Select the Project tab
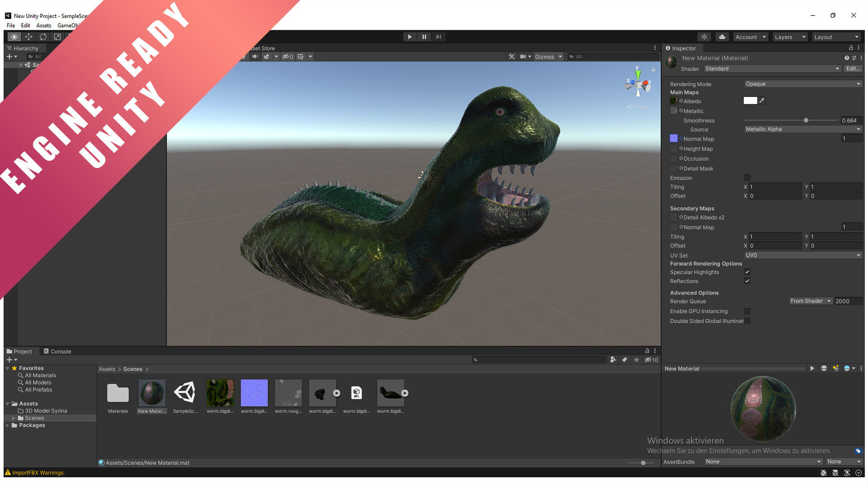The width and height of the screenshot is (868, 488). click(x=19, y=351)
